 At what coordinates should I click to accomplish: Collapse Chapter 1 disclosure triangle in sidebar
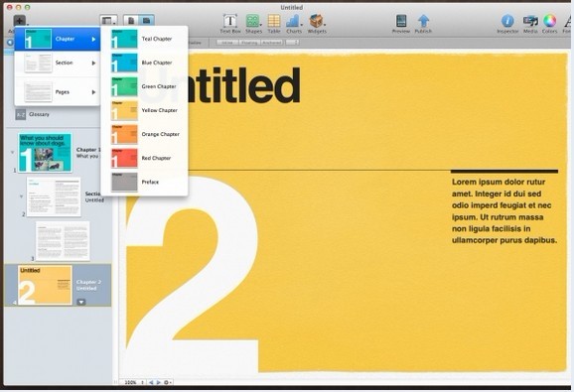pos(13,152)
